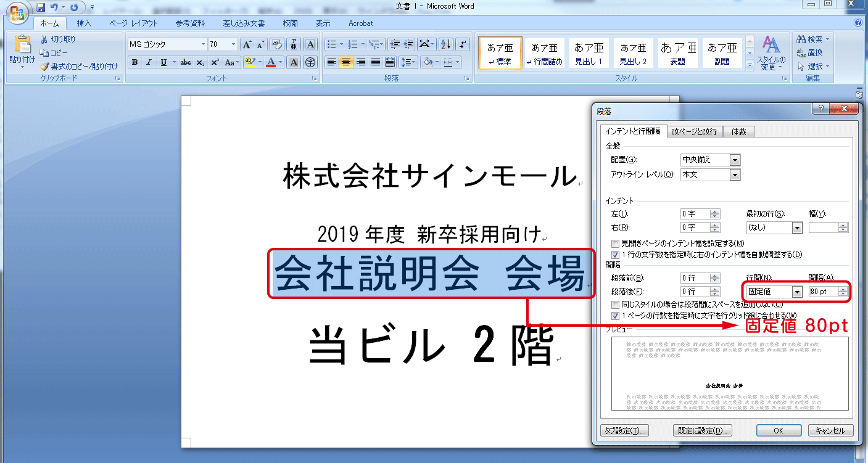The height and width of the screenshot is (463, 868).
Task: Toggle bold formatting in the font group
Action: [x=134, y=62]
